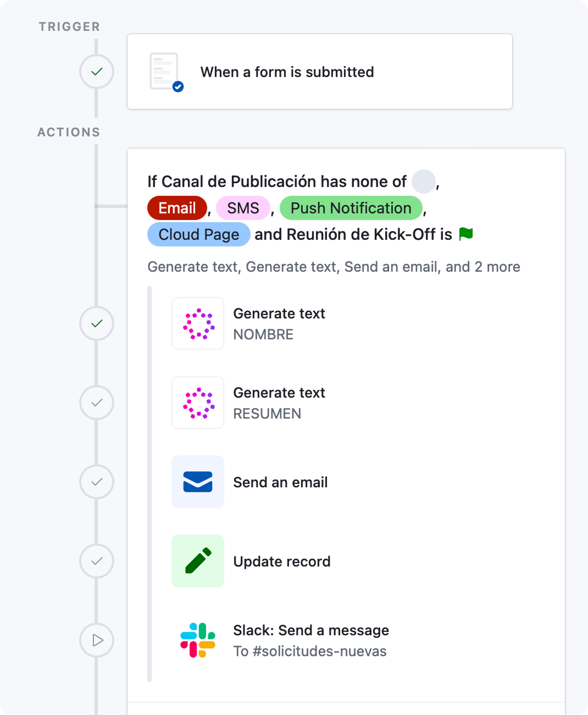Toggle the Send an email step checkmark

click(97, 482)
